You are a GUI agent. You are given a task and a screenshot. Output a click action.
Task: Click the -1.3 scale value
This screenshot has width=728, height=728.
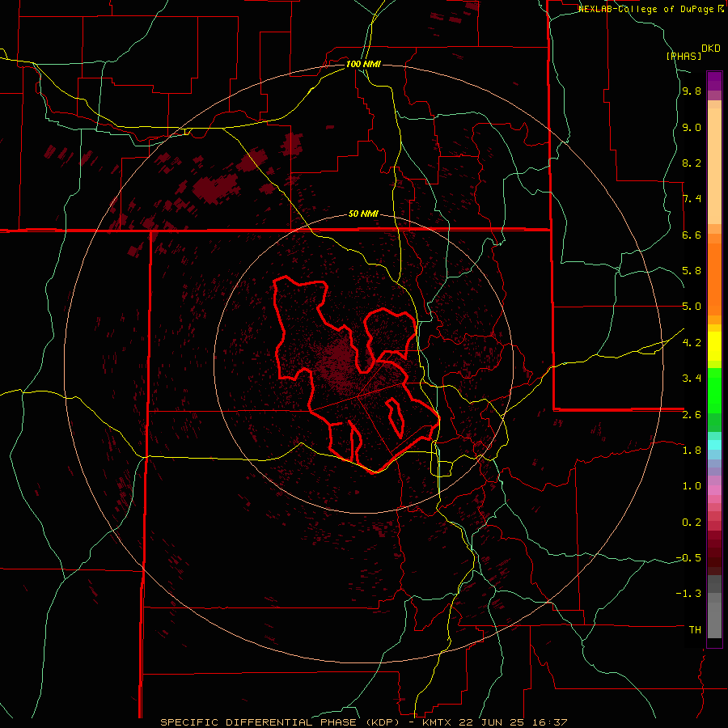point(688,594)
